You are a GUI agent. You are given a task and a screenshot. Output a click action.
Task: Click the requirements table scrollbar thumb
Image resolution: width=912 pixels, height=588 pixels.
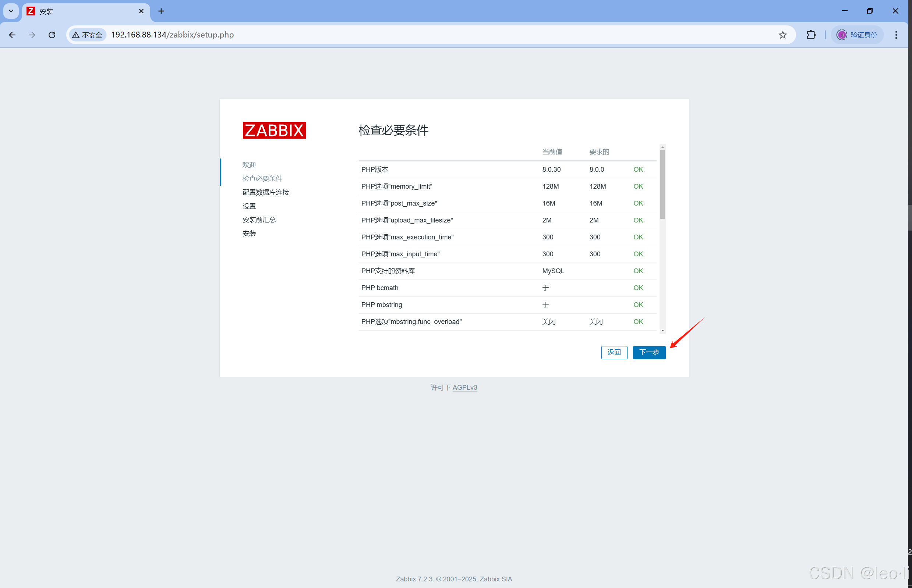[x=662, y=184]
